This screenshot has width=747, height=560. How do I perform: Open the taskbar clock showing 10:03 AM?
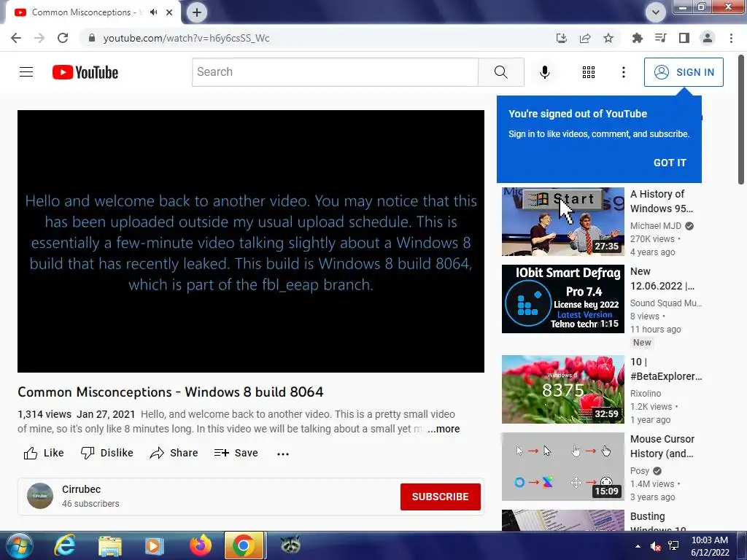pos(709,546)
